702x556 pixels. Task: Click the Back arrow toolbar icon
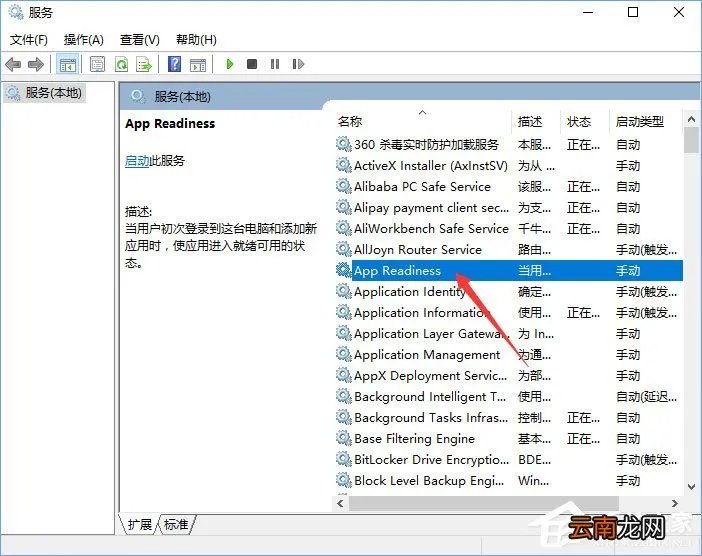(x=13, y=64)
